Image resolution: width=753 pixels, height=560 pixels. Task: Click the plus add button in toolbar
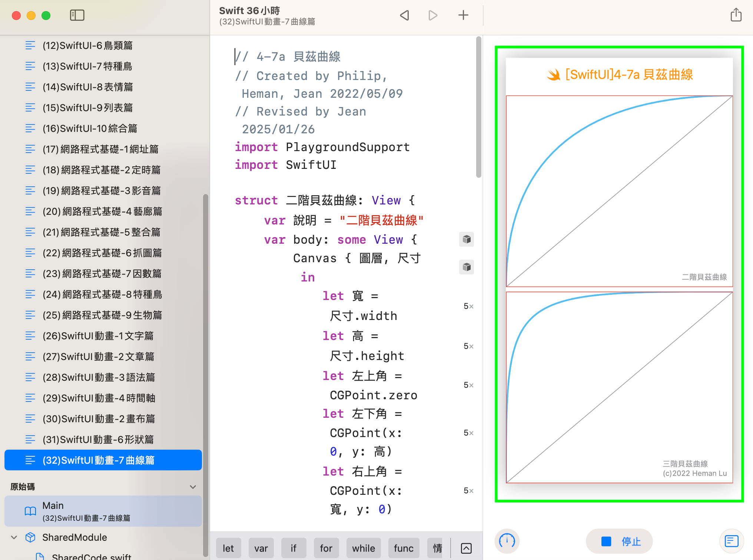point(463,15)
